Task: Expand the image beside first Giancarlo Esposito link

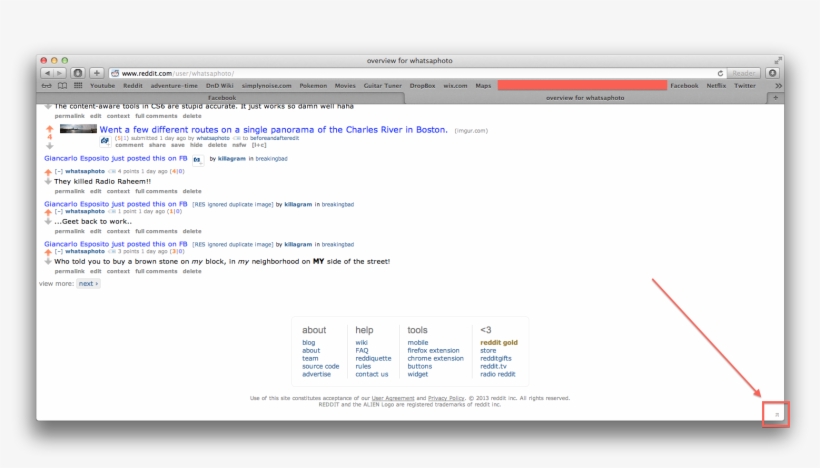Action: point(197,160)
